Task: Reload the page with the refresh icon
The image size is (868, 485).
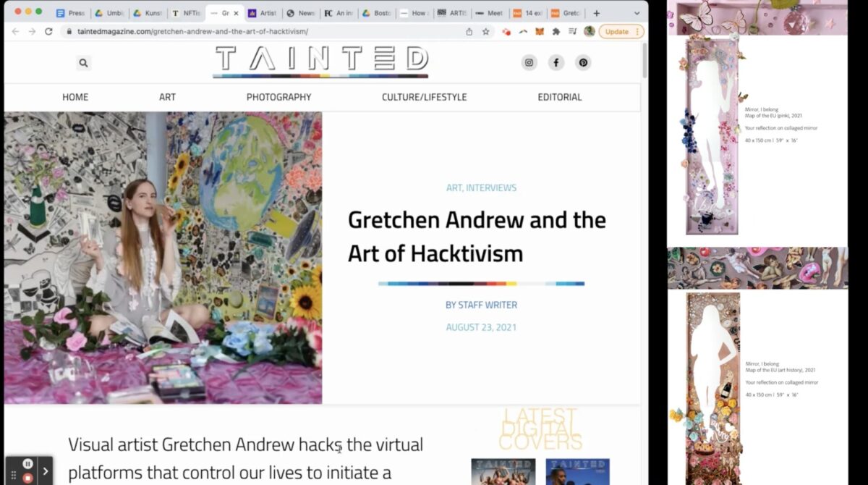Action: (x=48, y=32)
